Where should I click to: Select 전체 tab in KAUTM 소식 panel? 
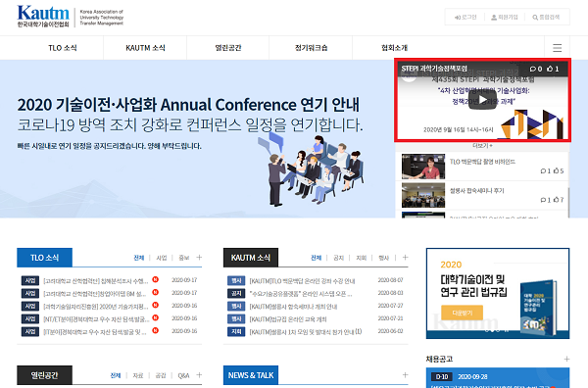[317, 258]
